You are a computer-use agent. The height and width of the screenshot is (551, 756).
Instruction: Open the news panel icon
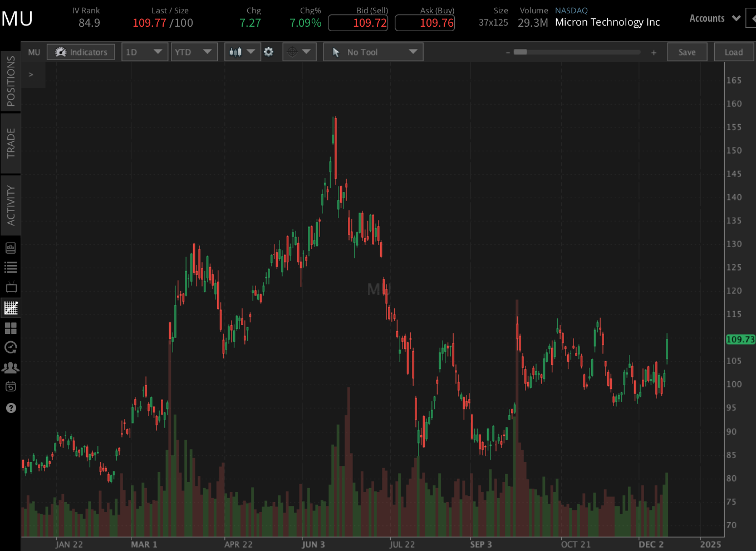click(11, 248)
